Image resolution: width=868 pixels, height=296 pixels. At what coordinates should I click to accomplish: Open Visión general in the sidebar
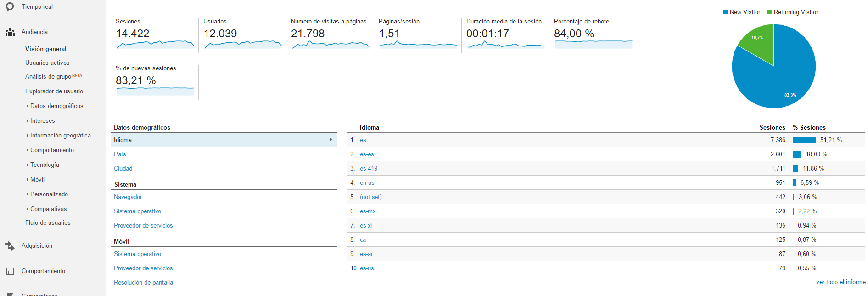(46, 49)
